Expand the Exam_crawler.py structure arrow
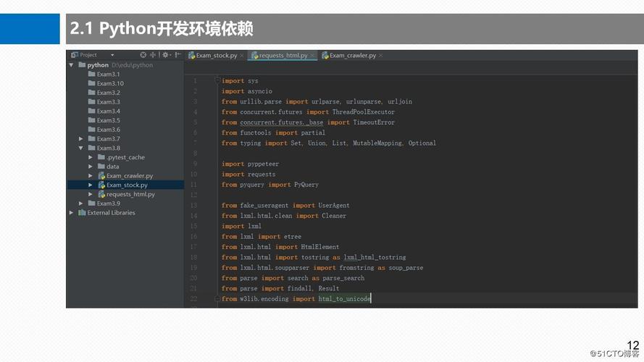This screenshot has width=644, height=362. [91, 176]
